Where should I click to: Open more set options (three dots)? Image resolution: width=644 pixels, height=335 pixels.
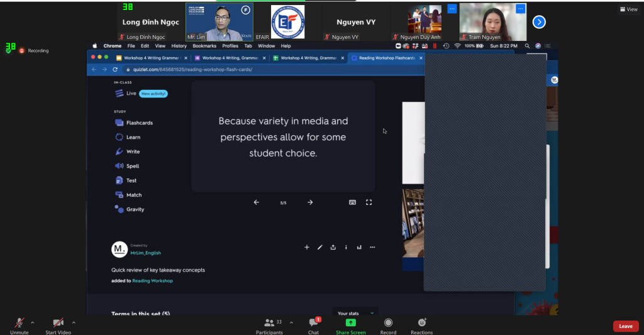click(372, 247)
